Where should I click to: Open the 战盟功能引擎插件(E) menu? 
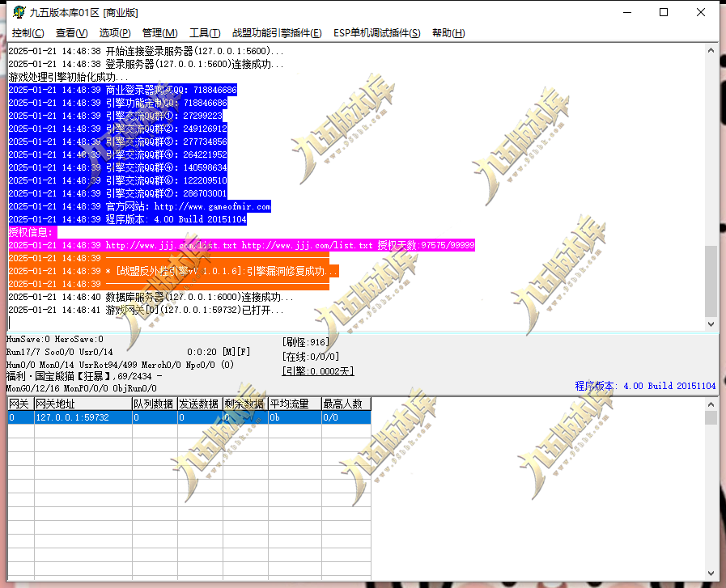(x=277, y=33)
